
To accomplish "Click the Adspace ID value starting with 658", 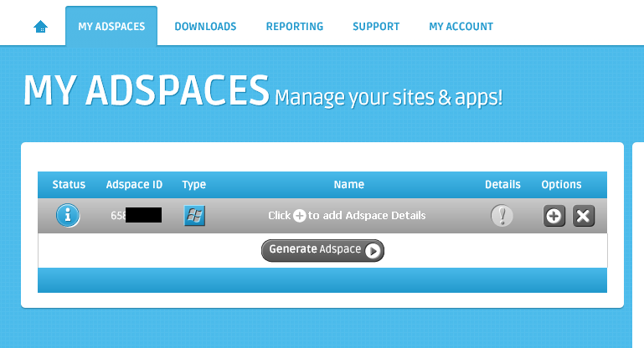I will coord(136,215).
